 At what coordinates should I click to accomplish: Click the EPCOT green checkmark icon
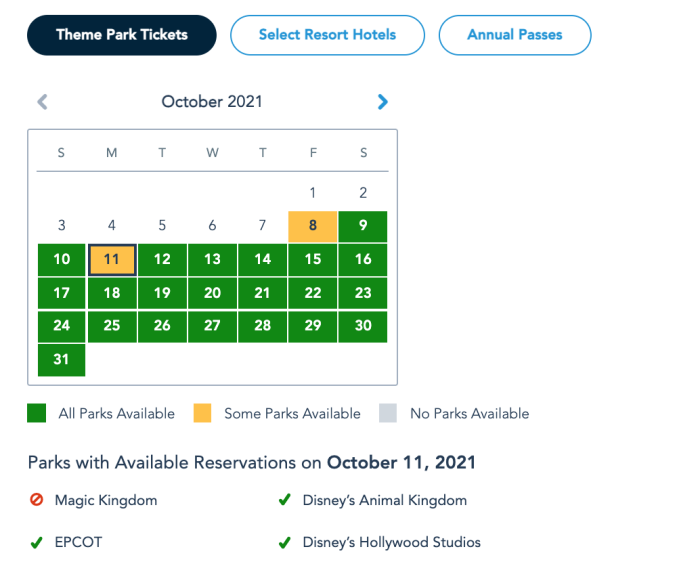click(37, 543)
